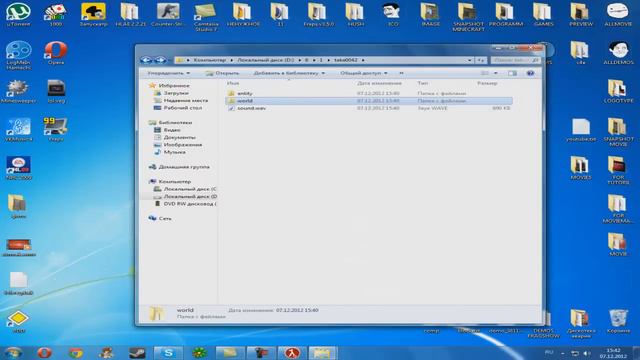The image size is (640, 360).
Task: Open the LOGOTYPE desktop folder
Action: [x=618, y=91]
